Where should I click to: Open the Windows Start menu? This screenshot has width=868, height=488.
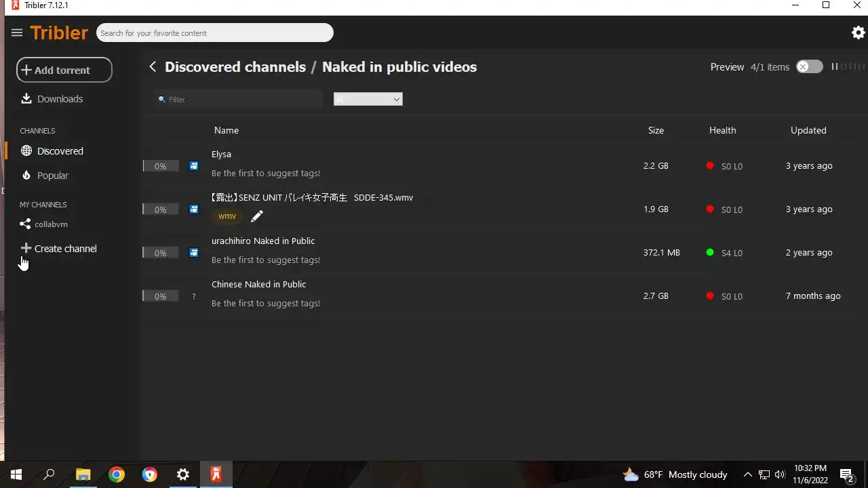[x=16, y=474]
